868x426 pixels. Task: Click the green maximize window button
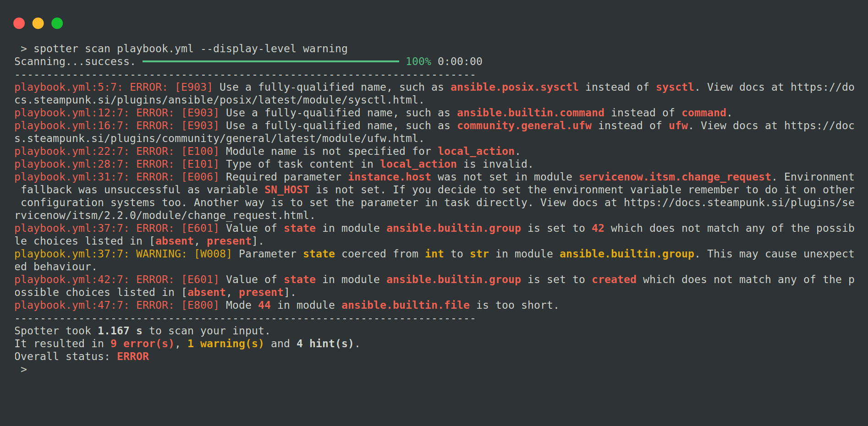point(57,23)
